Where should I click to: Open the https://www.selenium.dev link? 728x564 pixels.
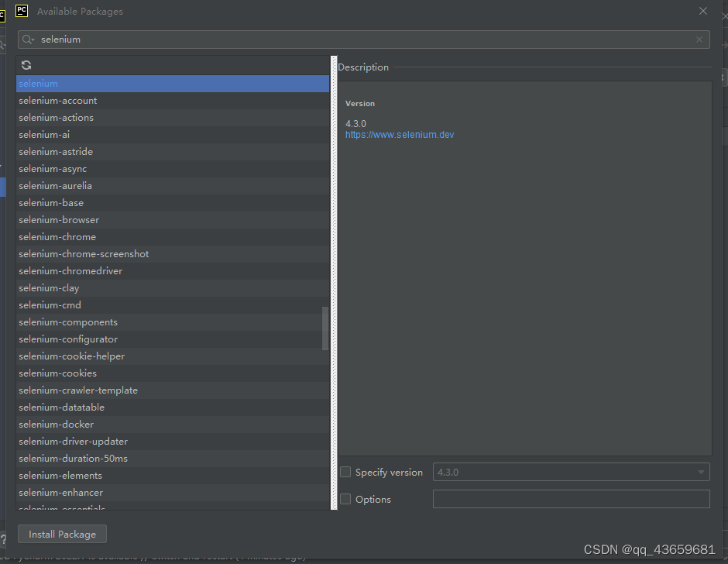coord(400,135)
